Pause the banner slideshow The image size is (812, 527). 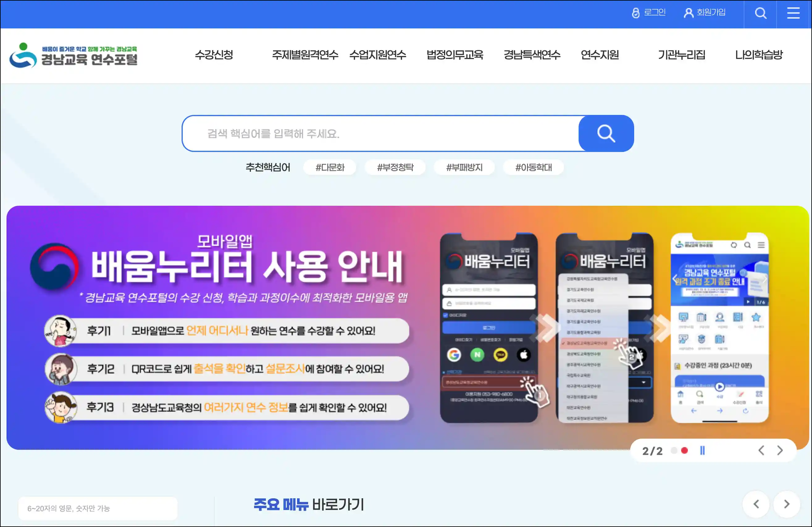coord(702,450)
